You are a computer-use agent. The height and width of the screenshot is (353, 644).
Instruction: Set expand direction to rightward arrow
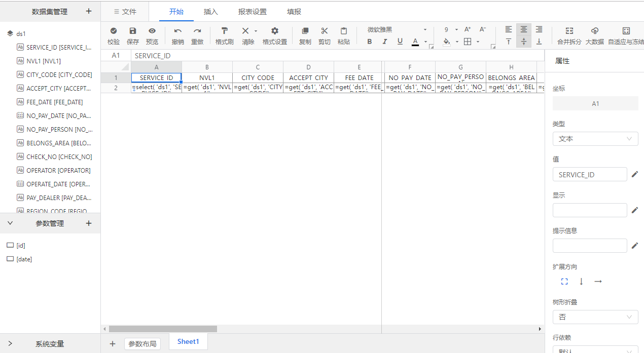click(x=598, y=282)
